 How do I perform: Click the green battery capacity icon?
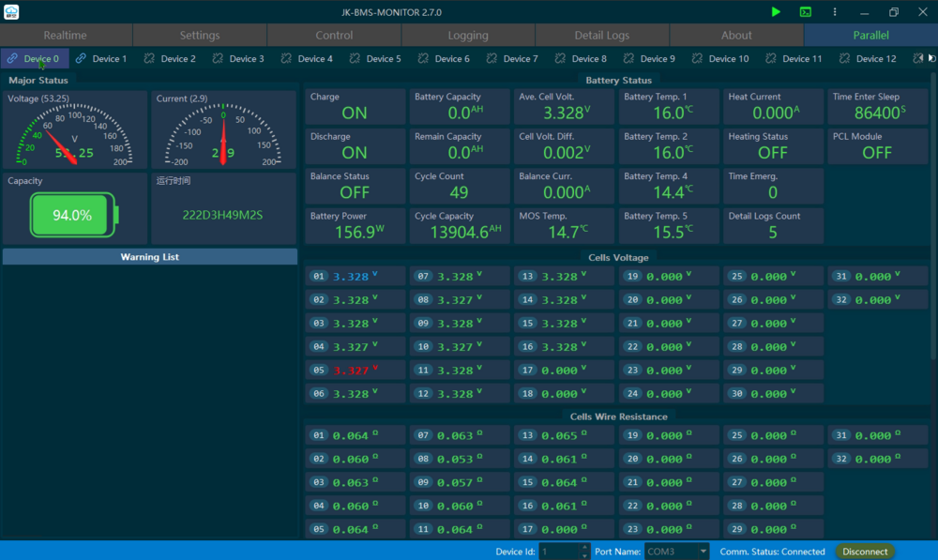coord(74,215)
